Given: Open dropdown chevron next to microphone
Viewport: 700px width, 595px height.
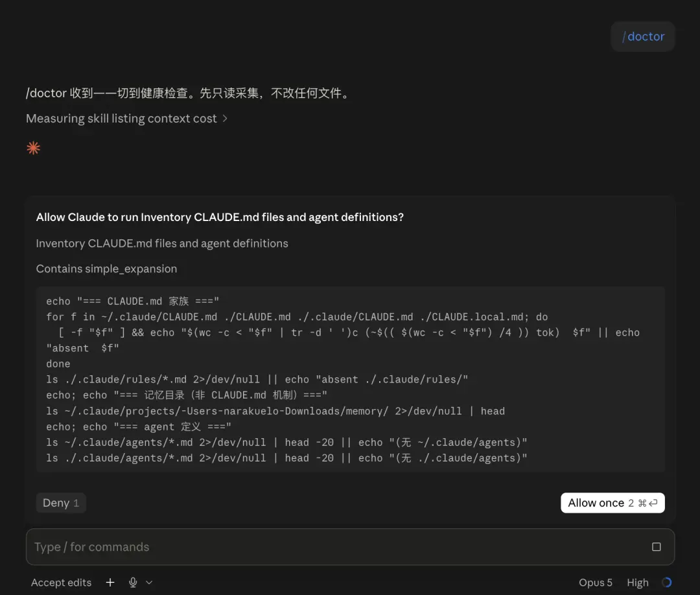Looking at the screenshot, I should pos(149,583).
